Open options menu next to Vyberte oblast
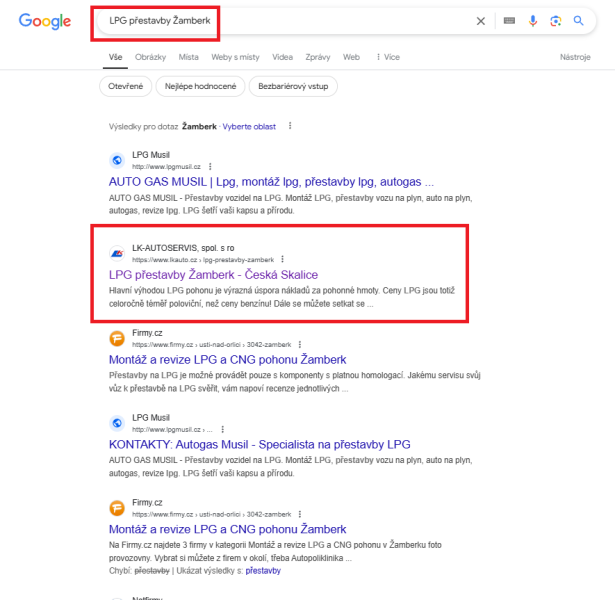Viewport: 615px width, 600px height. point(290,126)
